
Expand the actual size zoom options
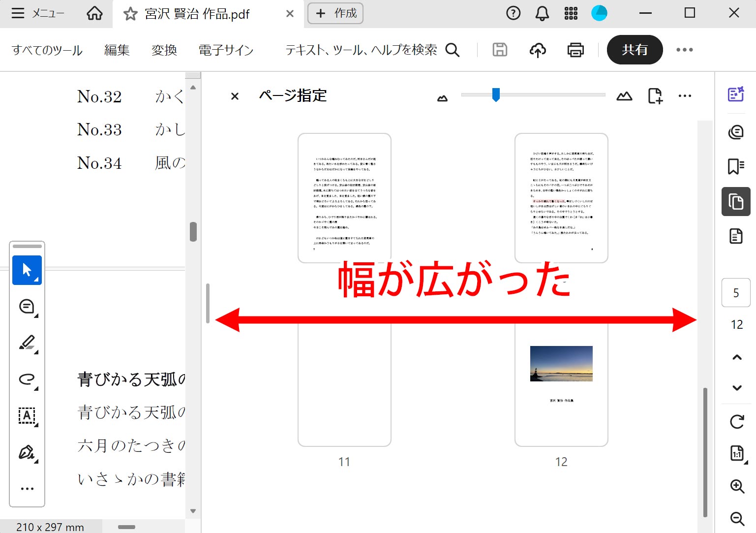(x=735, y=454)
